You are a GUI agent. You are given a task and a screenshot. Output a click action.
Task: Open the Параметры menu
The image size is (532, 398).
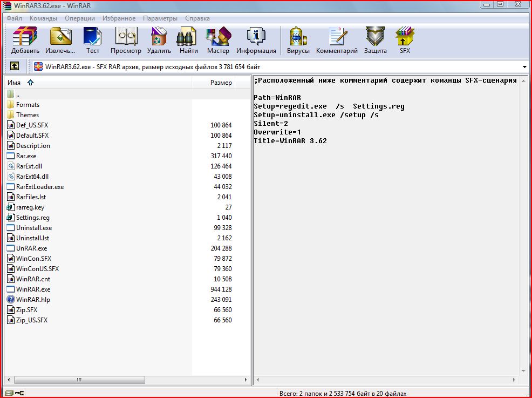point(160,18)
